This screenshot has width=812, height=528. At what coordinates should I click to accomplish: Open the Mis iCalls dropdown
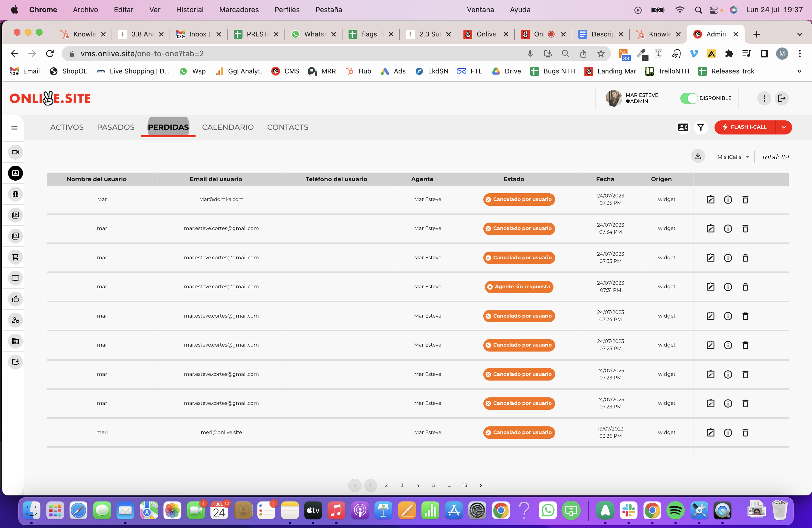(732, 157)
